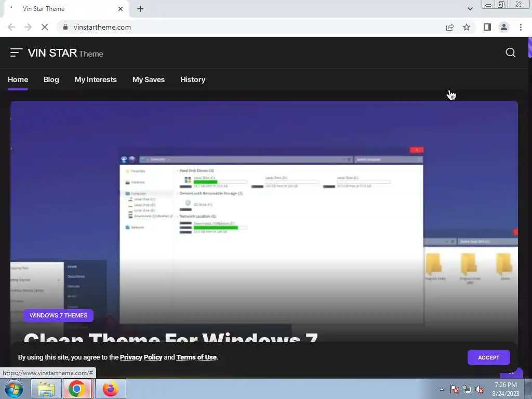Open the History tab
This screenshot has width=532, height=399.
click(x=193, y=79)
